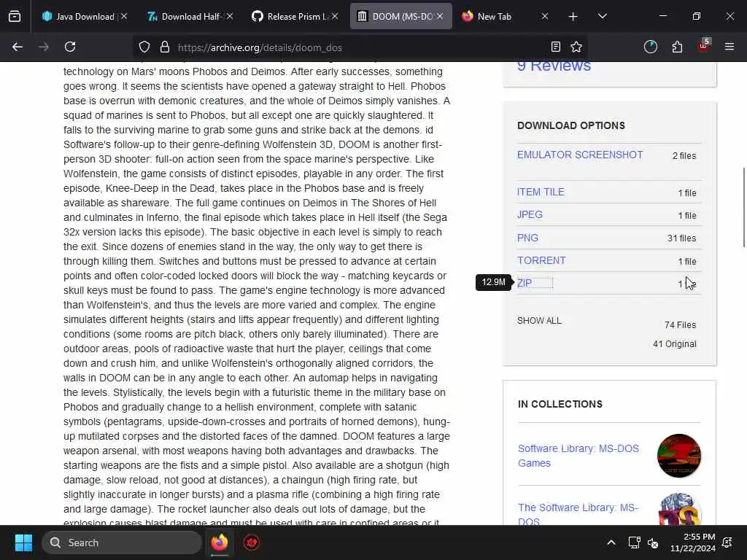This screenshot has width=747, height=560.
Task: Open the uBlock Origin extension badge
Action: pyautogui.click(x=704, y=46)
